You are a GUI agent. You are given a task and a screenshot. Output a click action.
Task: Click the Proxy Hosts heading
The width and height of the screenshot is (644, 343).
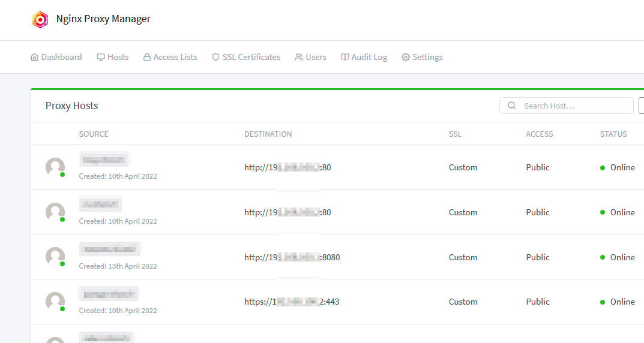(72, 106)
